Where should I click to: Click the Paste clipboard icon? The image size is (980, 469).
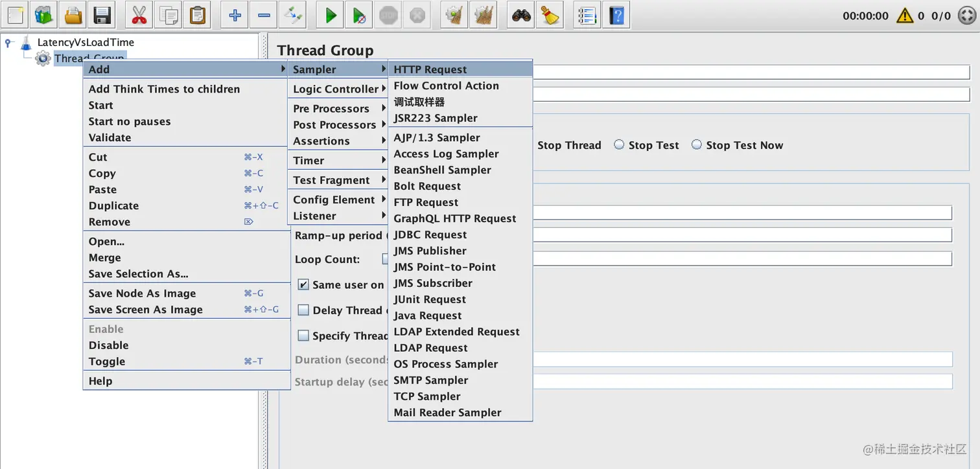click(x=197, y=15)
